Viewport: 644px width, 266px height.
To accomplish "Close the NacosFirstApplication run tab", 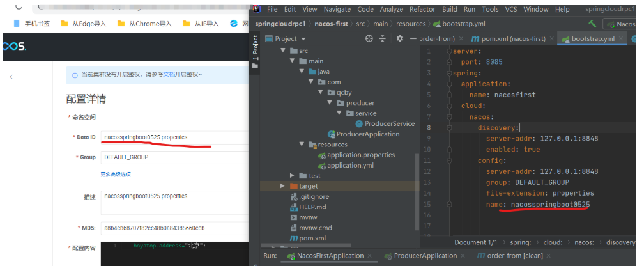I will (x=370, y=256).
